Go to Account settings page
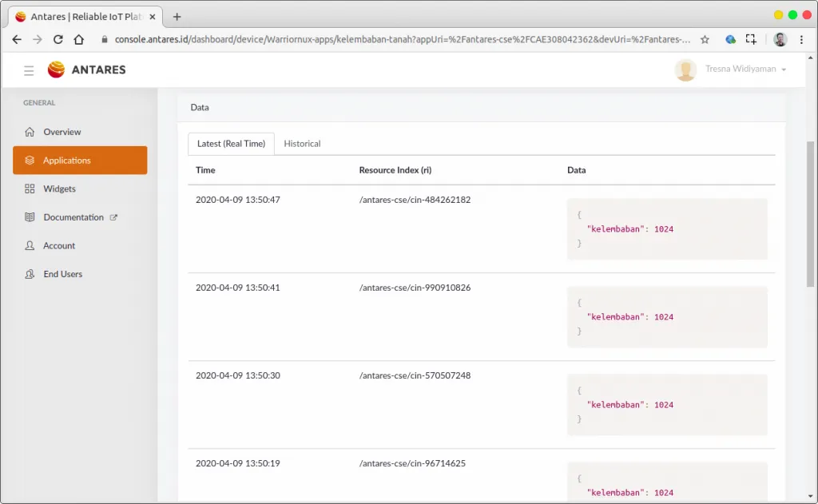Screen dimensions: 818x504 [x=59, y=245]
